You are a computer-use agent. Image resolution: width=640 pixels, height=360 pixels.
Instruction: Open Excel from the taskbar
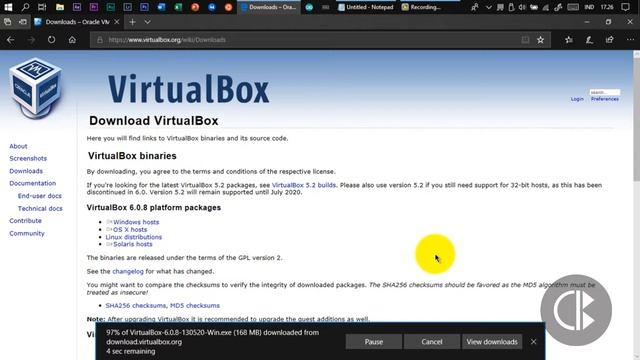click(x=178, y=7)
